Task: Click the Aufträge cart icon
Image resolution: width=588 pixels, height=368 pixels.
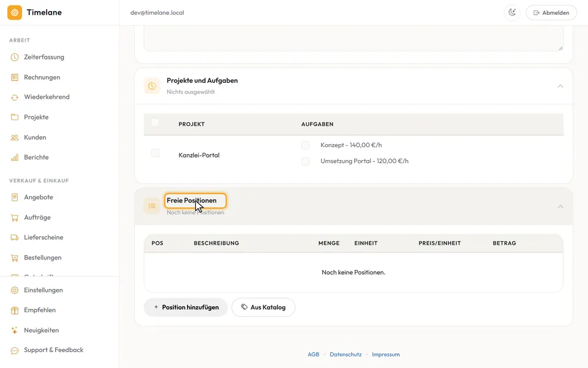Action: click(x=15, y=217)
